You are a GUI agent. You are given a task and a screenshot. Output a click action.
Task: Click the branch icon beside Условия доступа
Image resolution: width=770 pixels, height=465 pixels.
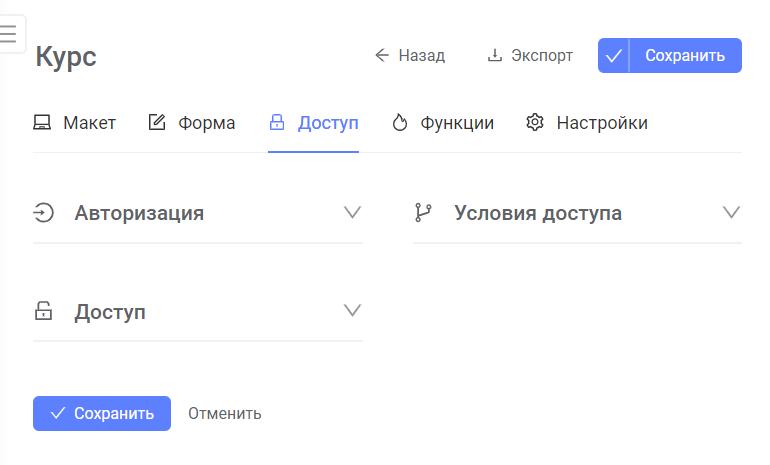423,213
